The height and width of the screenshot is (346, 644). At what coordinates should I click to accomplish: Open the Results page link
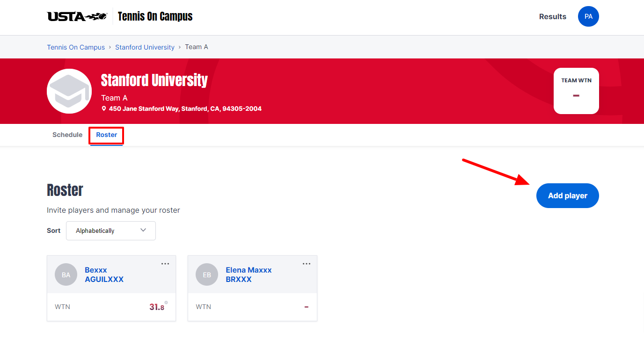pos(553,16)
